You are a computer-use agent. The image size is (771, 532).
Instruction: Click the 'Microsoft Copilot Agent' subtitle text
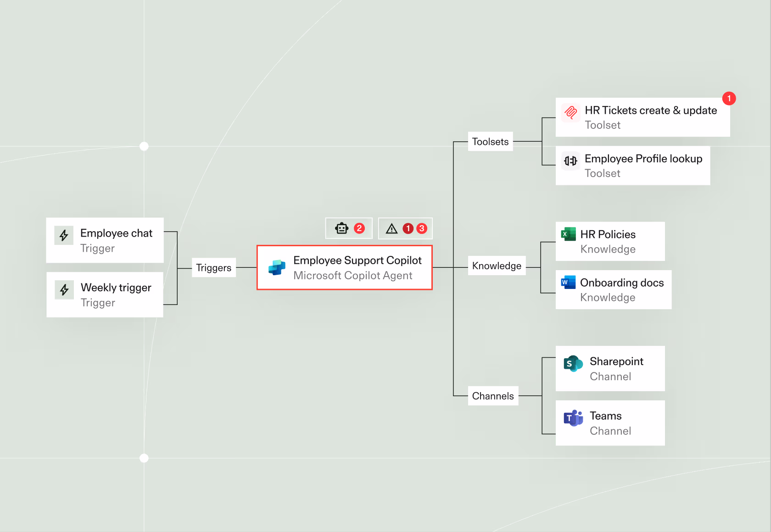point(353,276)
